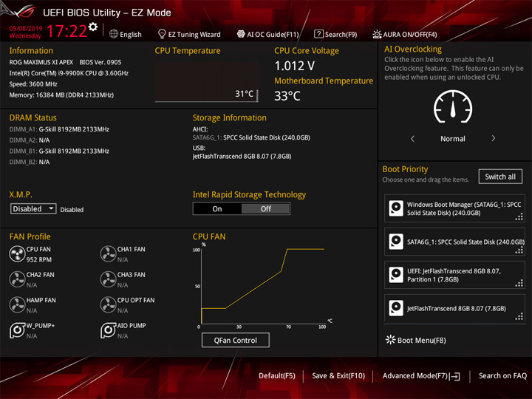Open AI OC Guide(F11)
This screenshot has height=399, width=532.
[x=268, y=34]
